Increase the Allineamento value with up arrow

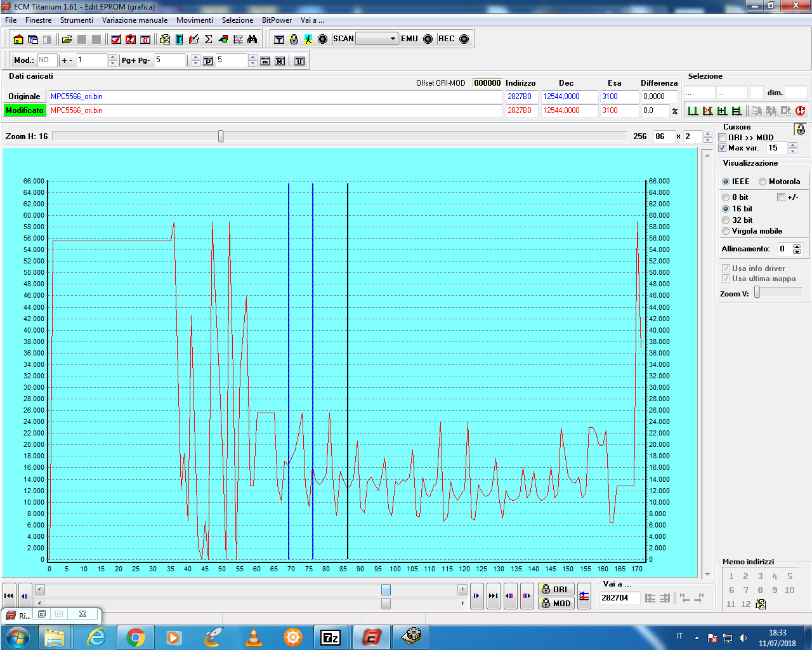[x=797, y=246]
